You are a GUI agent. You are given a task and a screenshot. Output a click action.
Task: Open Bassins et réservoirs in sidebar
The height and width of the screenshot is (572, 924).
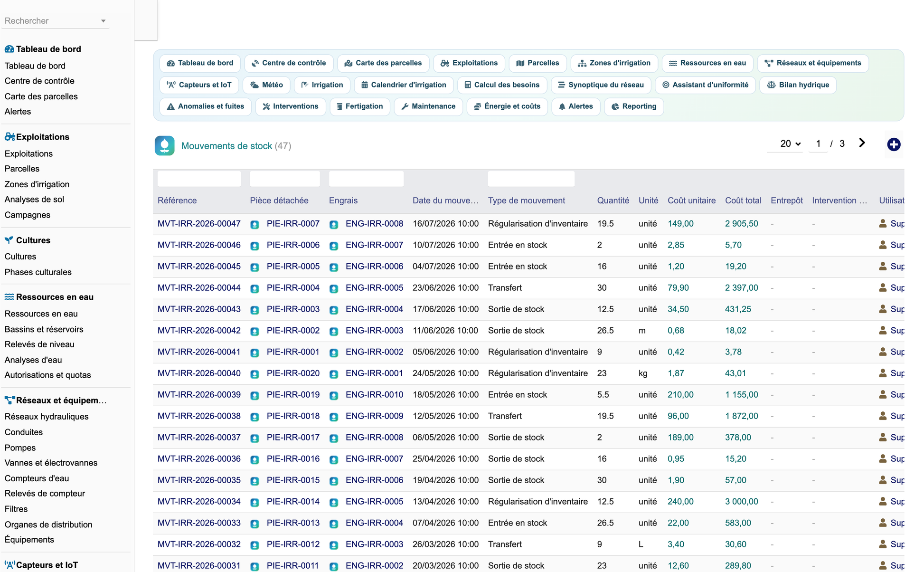44,329
